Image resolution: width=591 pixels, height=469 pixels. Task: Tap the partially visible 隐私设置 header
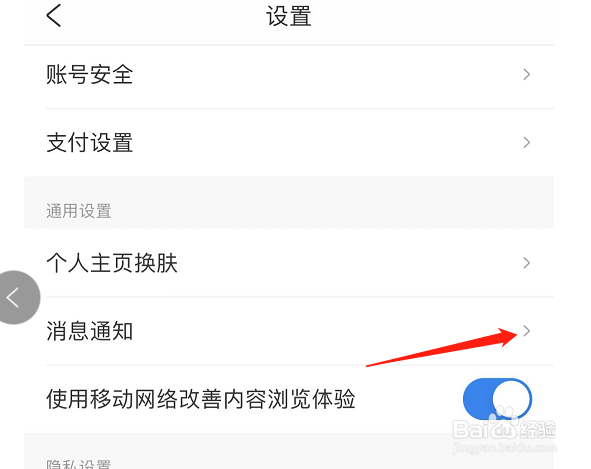point(79,464)
